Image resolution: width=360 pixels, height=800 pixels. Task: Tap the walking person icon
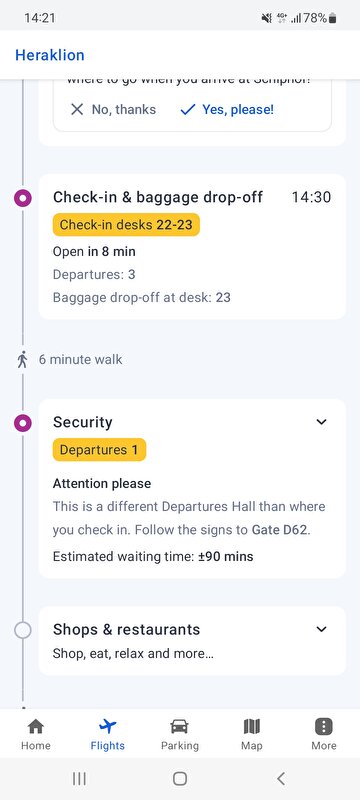22,360
